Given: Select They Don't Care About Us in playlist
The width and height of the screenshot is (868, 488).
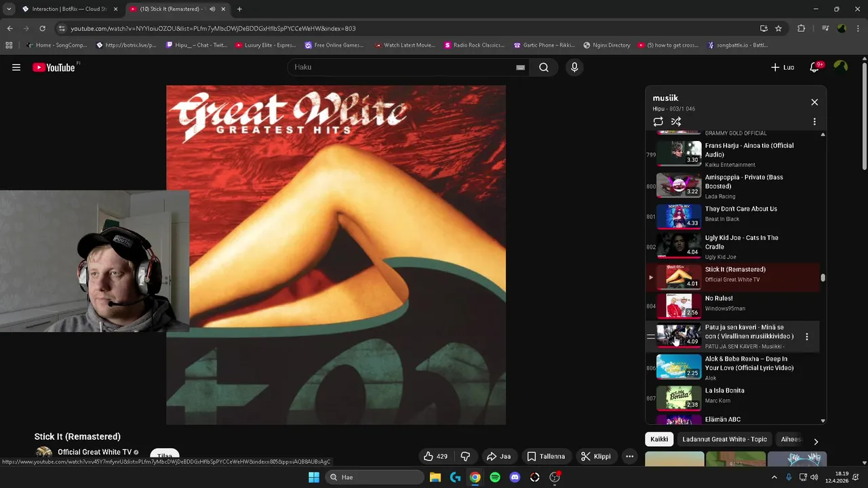Looking at the screenshot, I should click(x=732, y=217).
